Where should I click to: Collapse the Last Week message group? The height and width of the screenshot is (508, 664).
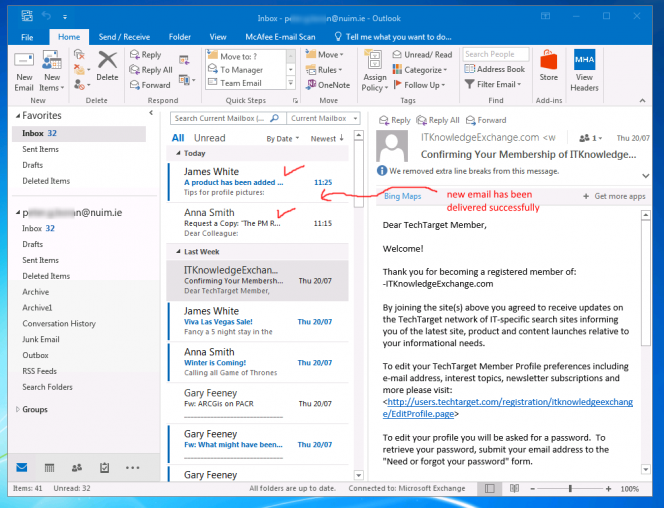[x=178, y=252]
